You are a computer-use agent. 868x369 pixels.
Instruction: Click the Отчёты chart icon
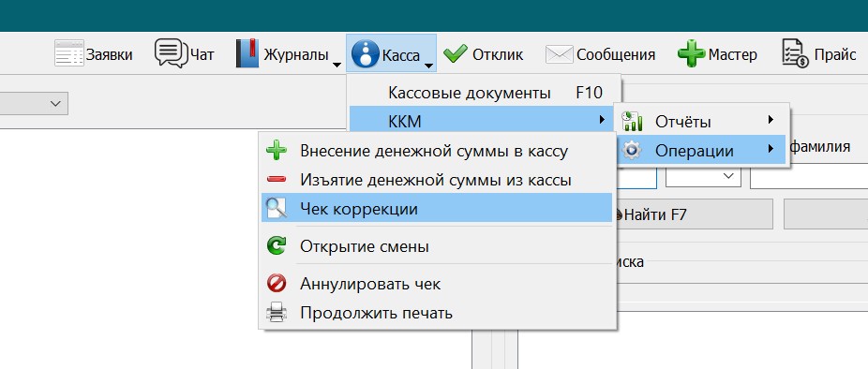(632, 121)
